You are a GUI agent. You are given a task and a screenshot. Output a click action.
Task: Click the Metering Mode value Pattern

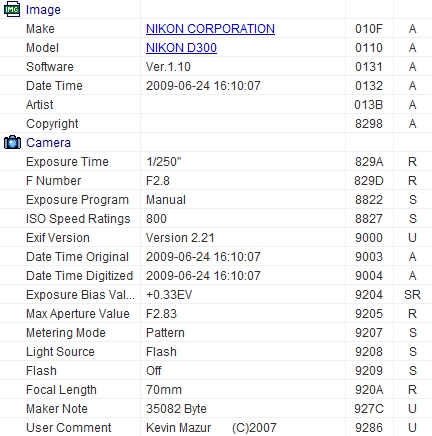pos(165,333)
